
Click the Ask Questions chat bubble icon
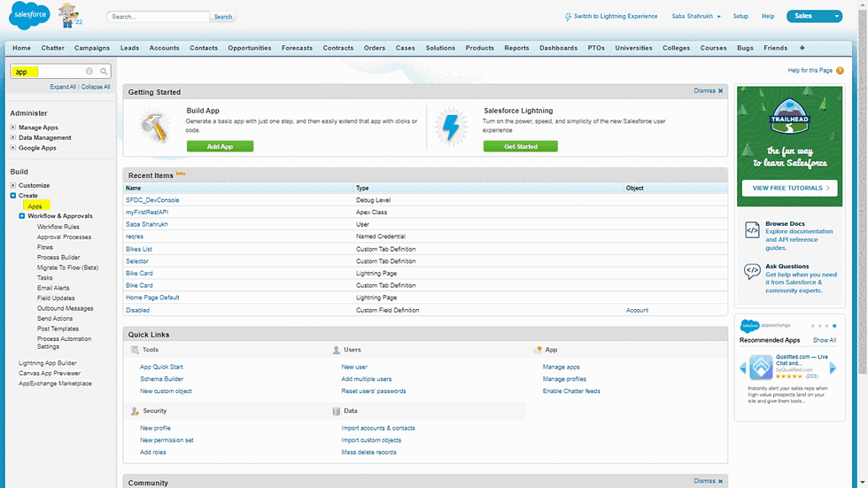752,271
